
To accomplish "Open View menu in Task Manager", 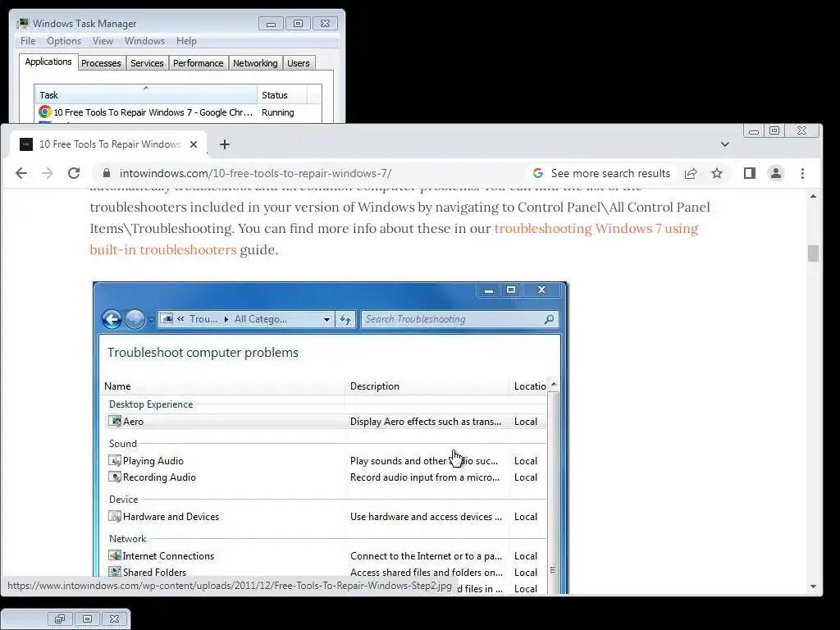I will click(x=103, y=41).
